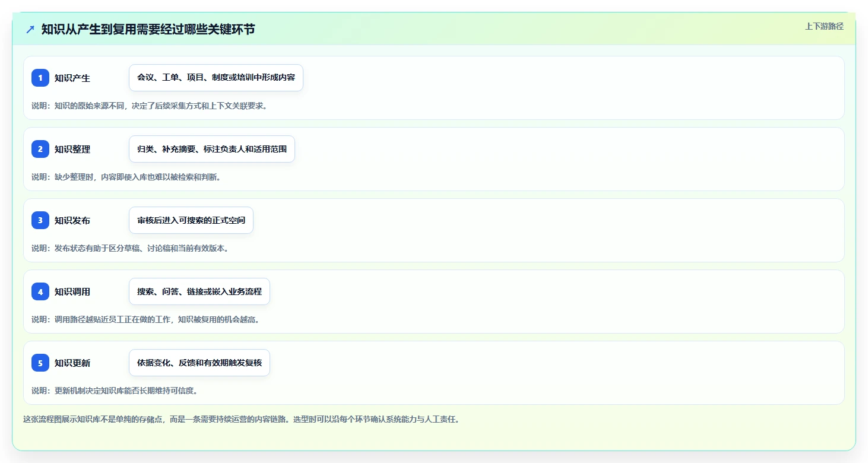The height and width of the screenshot is (463, 868).
Task: Select the 知识更新 step label
Action: (x=72, y=363)
